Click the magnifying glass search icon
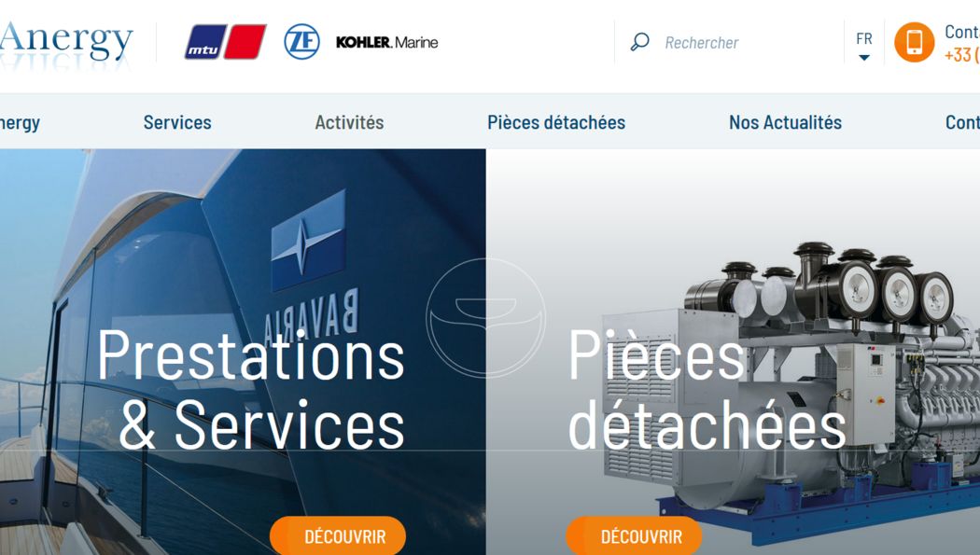Image resolution: width=980 pixels, height=555 pixels. pyautogui.click(x=639, y=42)
